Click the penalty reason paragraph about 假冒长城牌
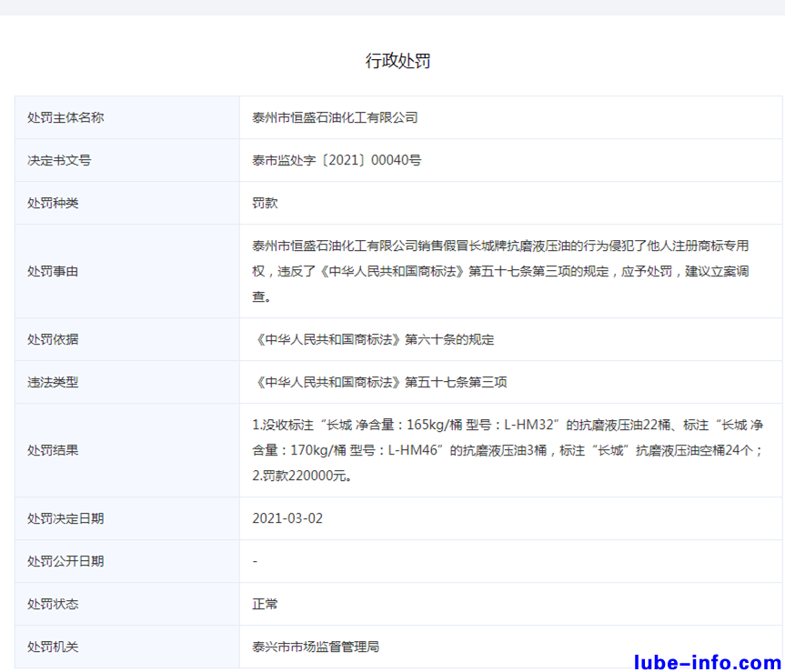The width and height of the screenshot is (785, 672). coord(500,271)
